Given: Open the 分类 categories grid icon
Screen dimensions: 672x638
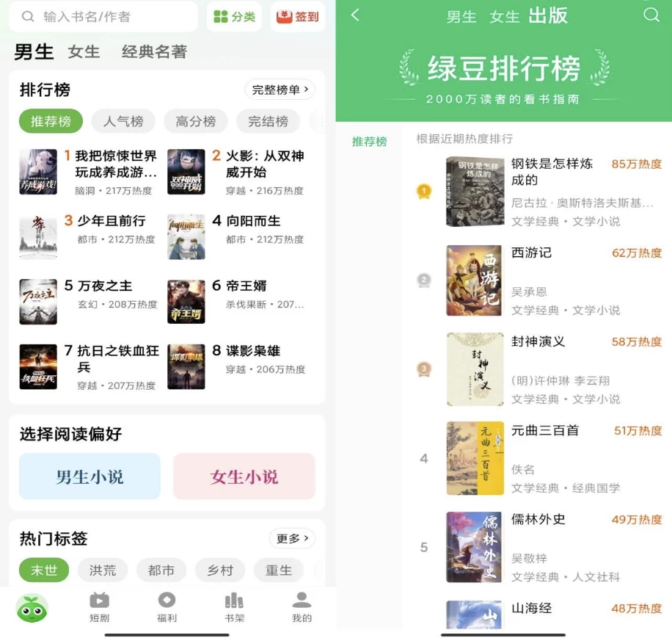Looking at the screenshot, I should 221,17.
